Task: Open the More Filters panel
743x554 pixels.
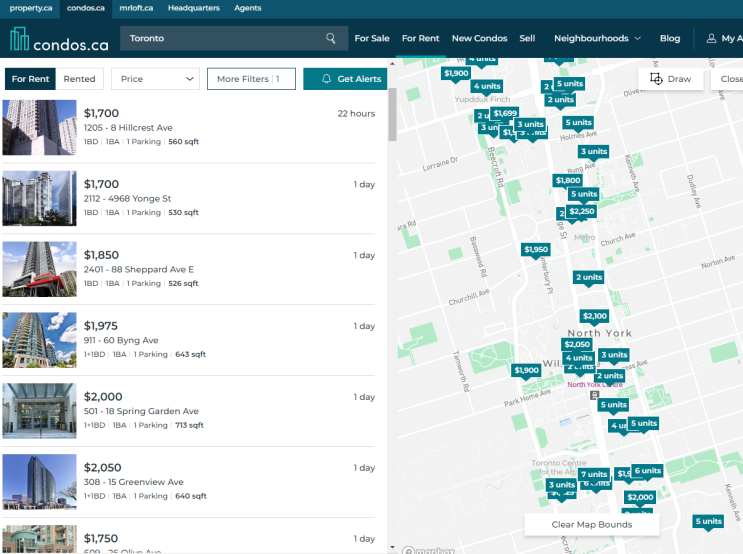Action: coord(251,79)
